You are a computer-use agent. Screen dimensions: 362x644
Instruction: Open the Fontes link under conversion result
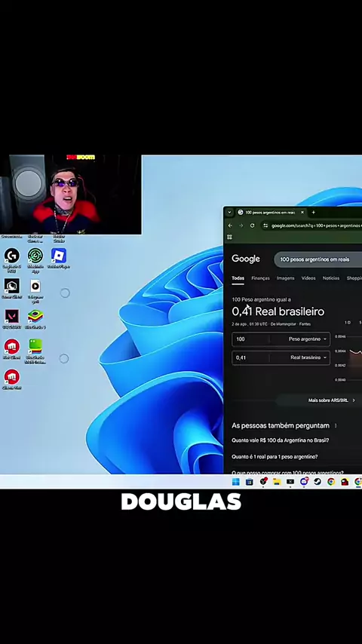pos(305,324)
